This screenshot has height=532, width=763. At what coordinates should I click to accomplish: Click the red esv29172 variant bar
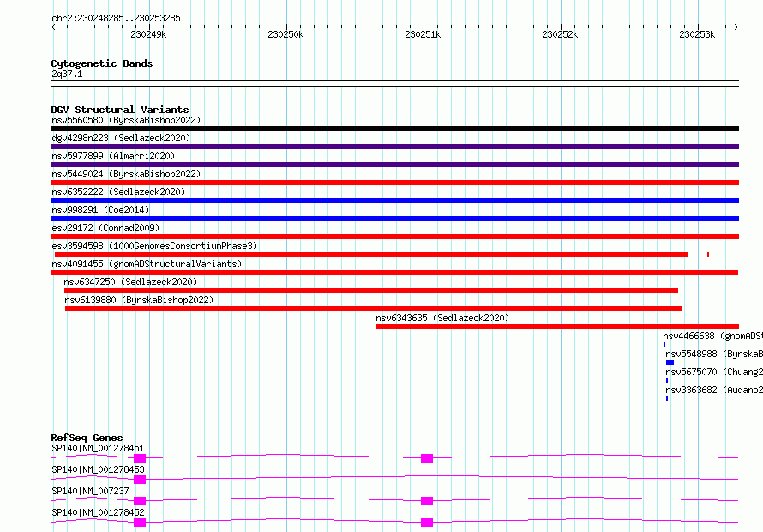[x=394, y=236]
